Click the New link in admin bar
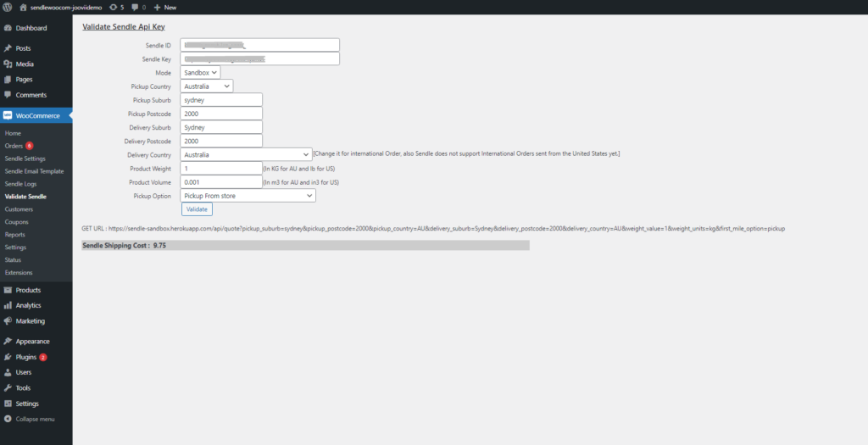This screenshot has width=868, height=445. pyautogui.click(x=165, y=7)
